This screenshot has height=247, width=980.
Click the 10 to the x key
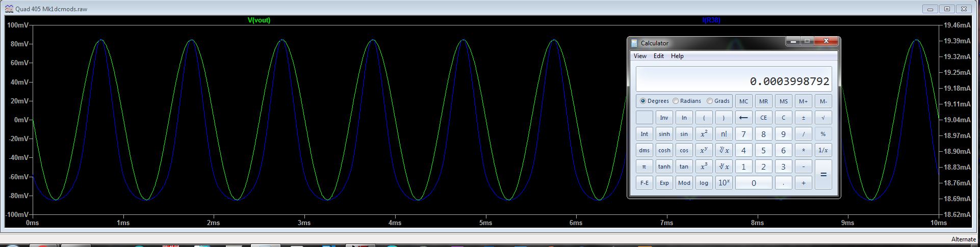(x=724, y=183)
